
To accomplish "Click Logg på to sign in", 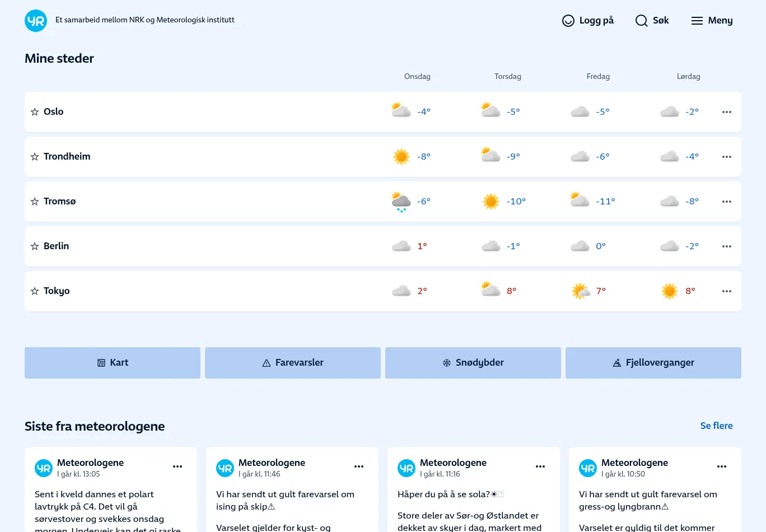I will click(588, 21).
